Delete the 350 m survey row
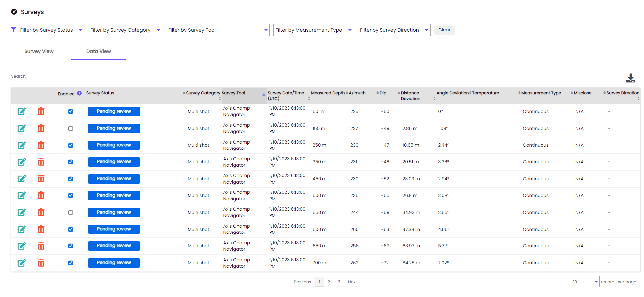The width and height of the screenshot is (644, 297). (x=41, y=162)
